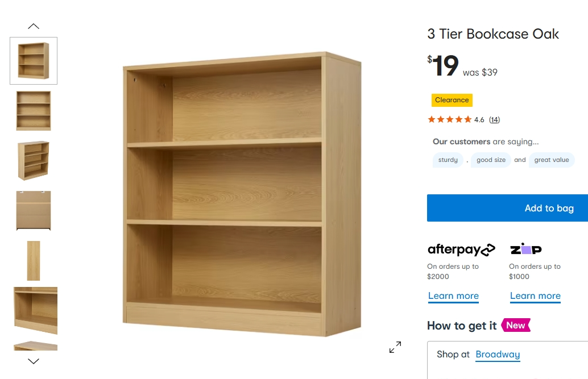The height and width of the screenshot is (379, 588).
Task: Click the 'sturdy' customer tag
Action: pyautogui.click(x=448, y=160)
